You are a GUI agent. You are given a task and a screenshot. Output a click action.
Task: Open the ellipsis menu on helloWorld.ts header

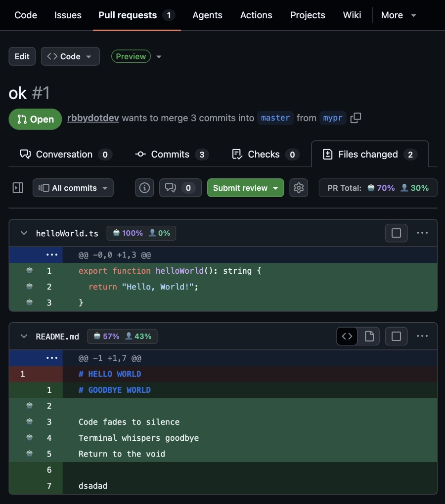point(423,233)
